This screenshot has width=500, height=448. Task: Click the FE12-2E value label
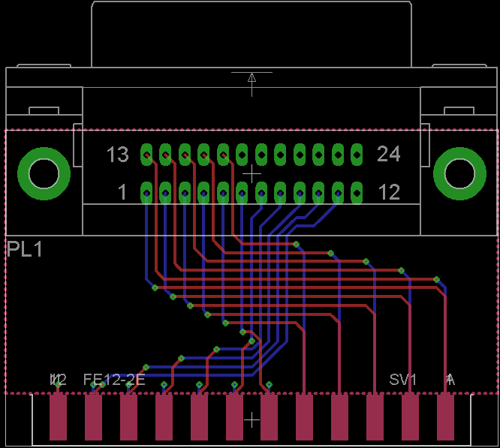tap(114, 380)
